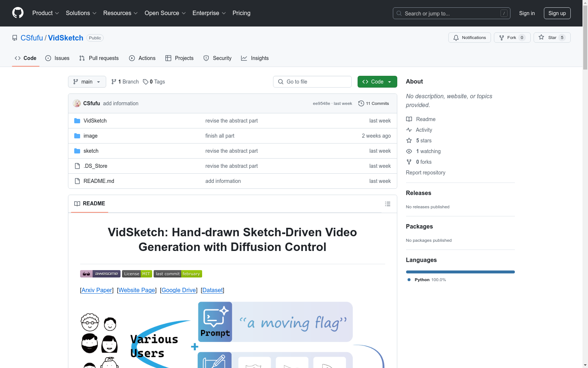Open the main branch selector dropdown
Image resolution: width=588 pixels, height=368 pixels.
87,82
